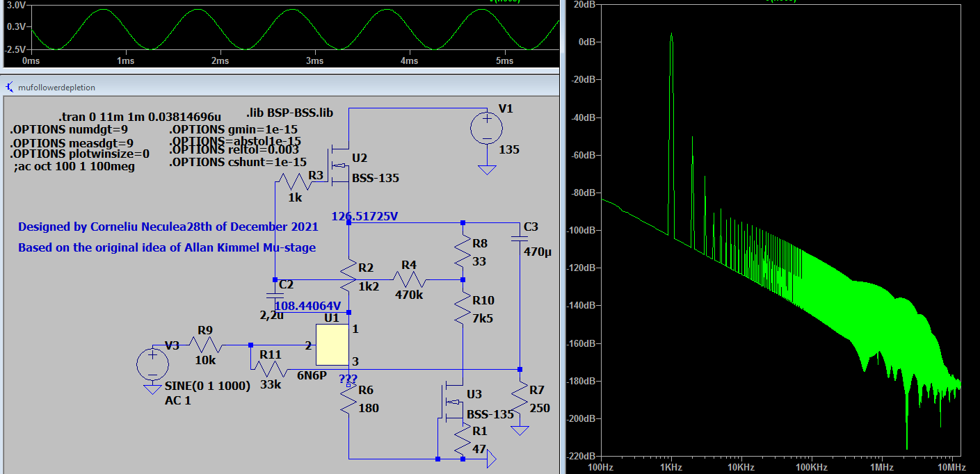Select the .OPTIONS reltol=0.003 directive
The height and width of the screenshot is (474, 980).
[x=234, y=149]
